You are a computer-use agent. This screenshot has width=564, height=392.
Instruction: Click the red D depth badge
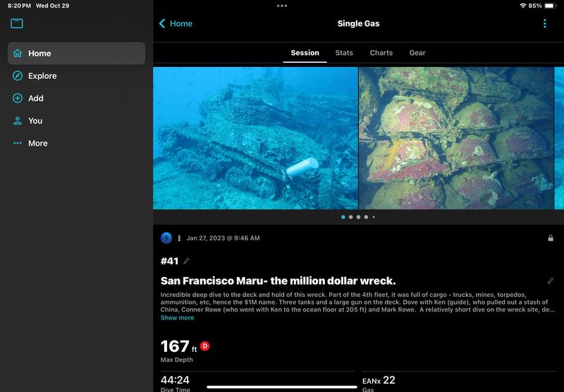204,346
